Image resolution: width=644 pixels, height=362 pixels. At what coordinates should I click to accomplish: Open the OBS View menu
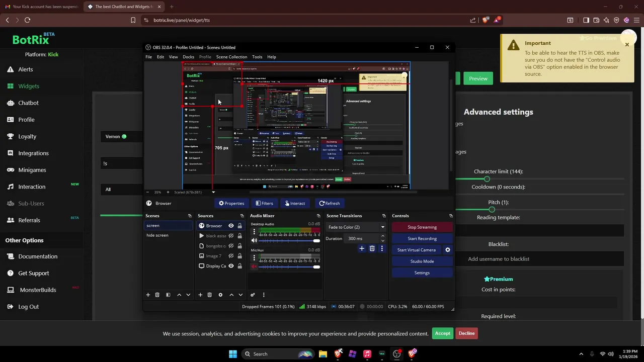point(173,57)
